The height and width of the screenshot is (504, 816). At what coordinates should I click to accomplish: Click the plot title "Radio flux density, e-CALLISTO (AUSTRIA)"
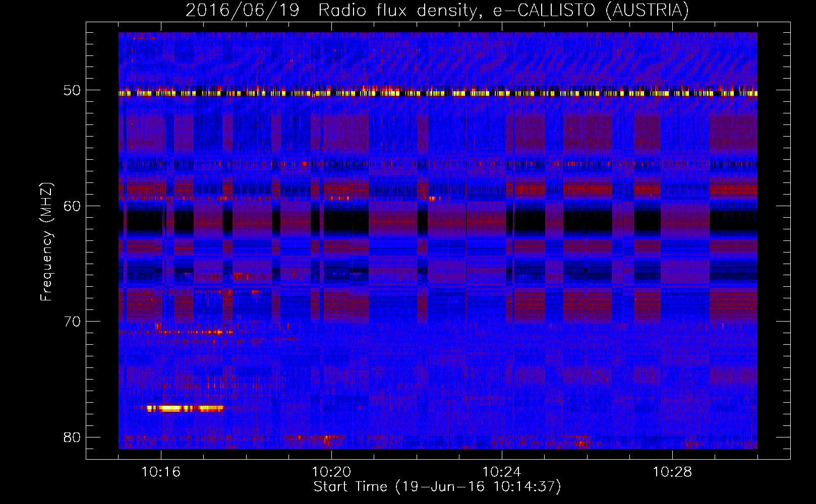point(503,10)
